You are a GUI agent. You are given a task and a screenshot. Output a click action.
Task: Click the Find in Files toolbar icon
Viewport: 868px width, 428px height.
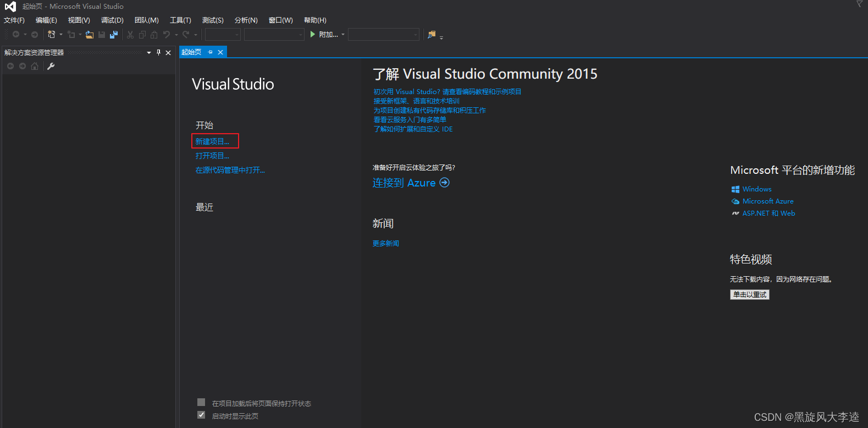tap(432, 35)
